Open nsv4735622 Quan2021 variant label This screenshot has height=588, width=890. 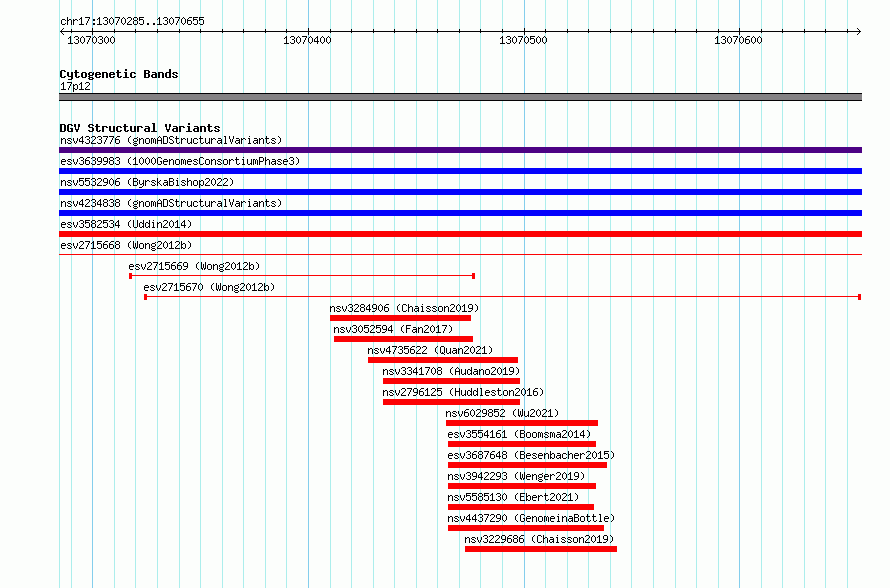(x=430, y=350)
